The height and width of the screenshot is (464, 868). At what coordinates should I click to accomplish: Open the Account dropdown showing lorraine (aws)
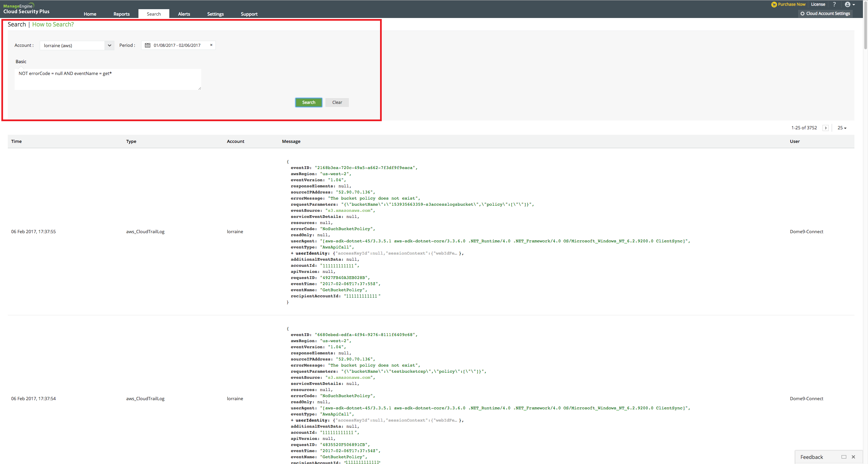click(77, 45)
